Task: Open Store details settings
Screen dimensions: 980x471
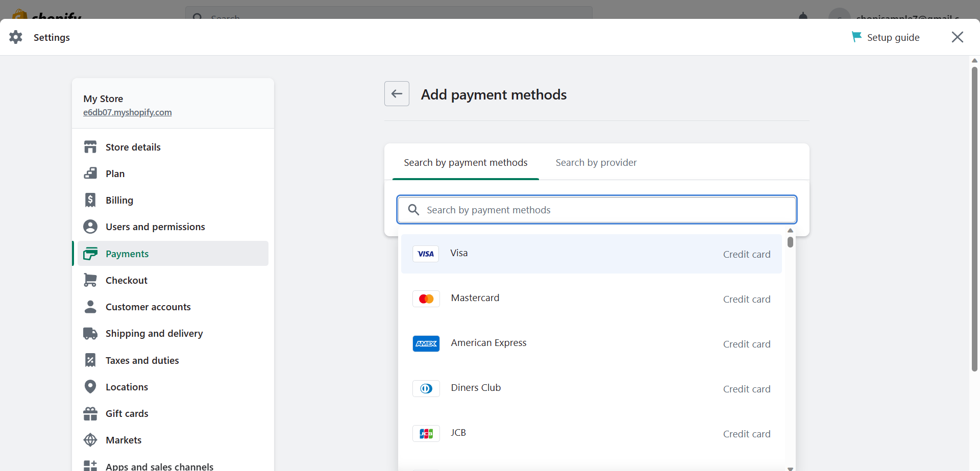Action: point(173,147)
